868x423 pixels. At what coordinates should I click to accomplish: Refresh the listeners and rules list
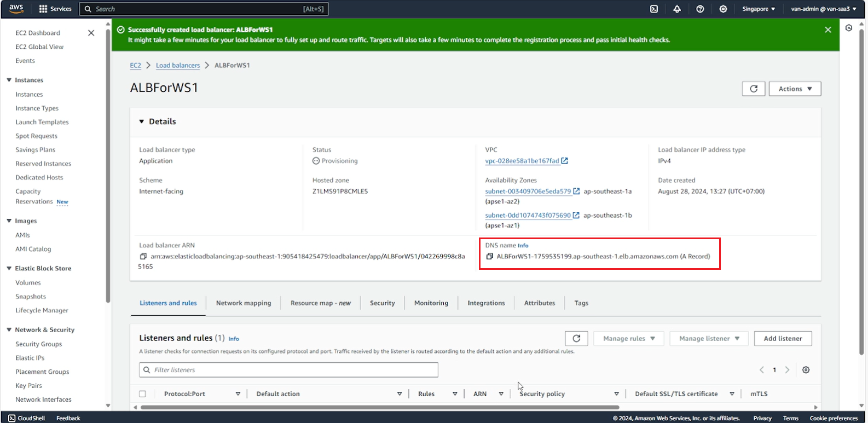(x=576, y=338)
